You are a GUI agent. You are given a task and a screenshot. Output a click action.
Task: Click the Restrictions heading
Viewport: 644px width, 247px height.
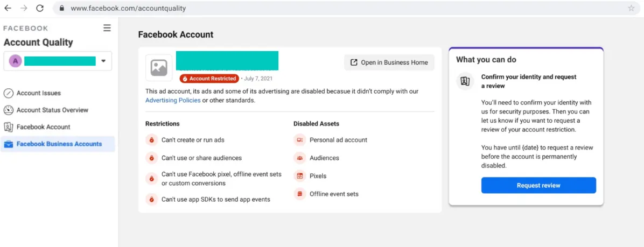(x=162, y=124)
